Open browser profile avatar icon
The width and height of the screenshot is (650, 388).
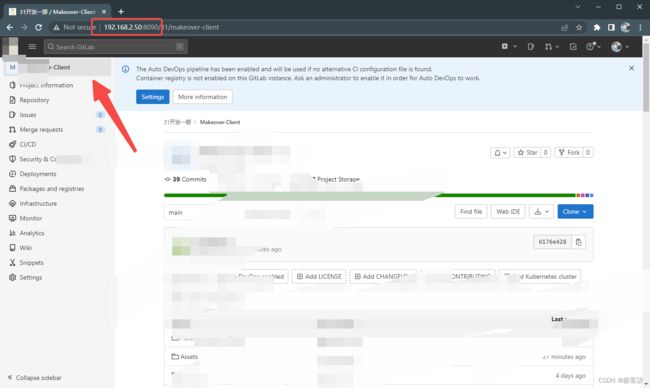[x=626, y=27]
